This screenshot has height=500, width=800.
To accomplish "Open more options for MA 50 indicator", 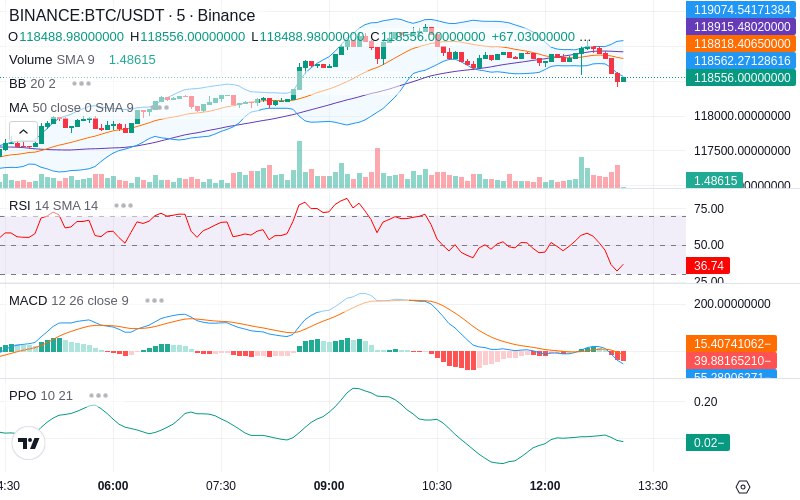I will point(159,108).
